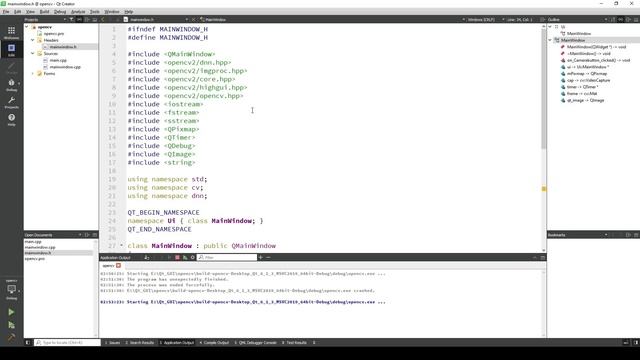The height and width of the screenshot is (360, 640).
Task: Close the opencv output tab
Action: click(x=118, y=265)
